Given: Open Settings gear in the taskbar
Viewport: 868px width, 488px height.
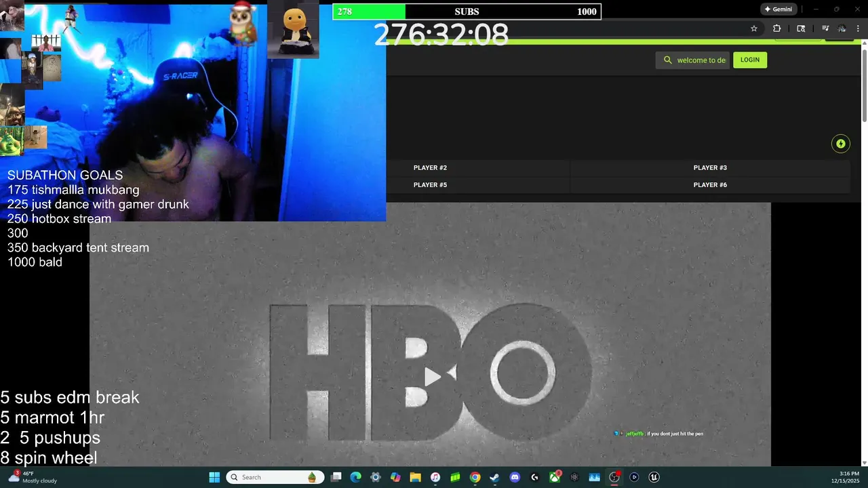Looking at the screenshot, I should [376, 477].
